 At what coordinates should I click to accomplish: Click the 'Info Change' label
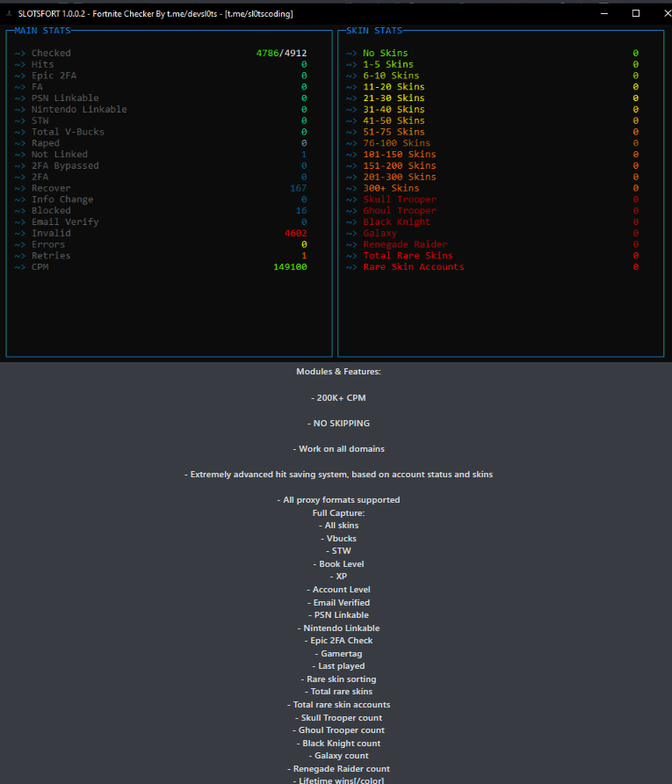coord(62,200)
